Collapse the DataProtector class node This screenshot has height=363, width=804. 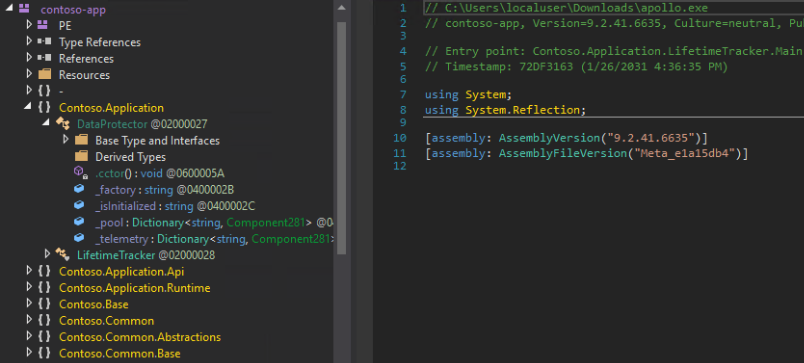click(46, 123)
